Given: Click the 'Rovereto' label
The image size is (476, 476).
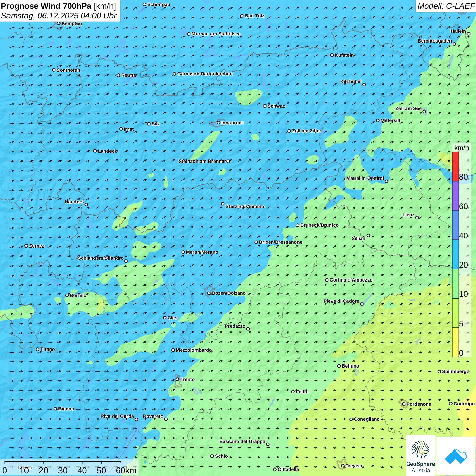Looking at the screenshot, I should 153,416.
